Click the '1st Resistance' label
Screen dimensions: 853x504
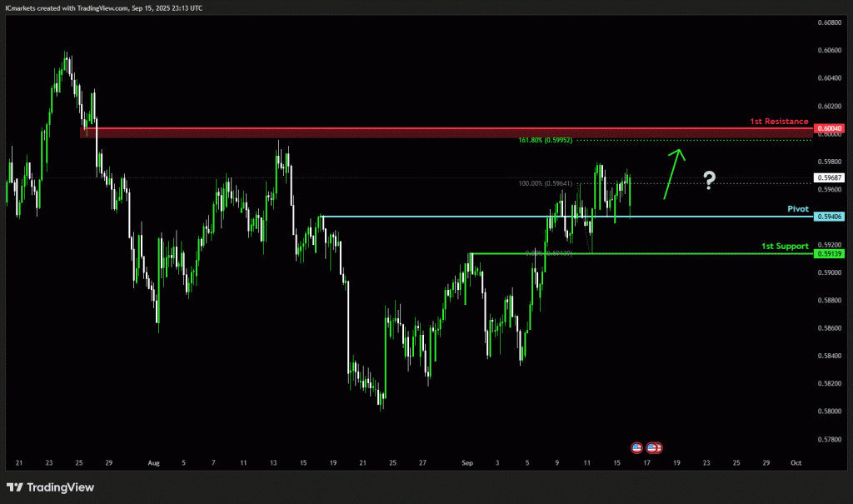[x=779, y=122]
